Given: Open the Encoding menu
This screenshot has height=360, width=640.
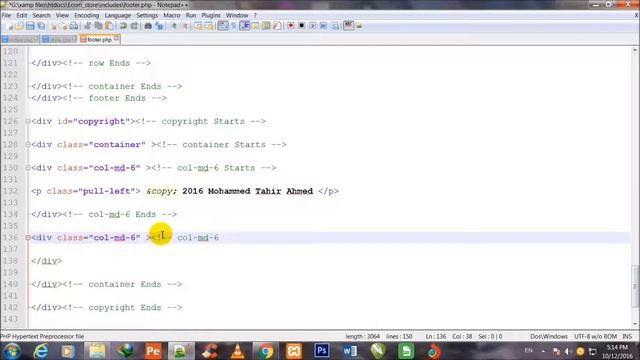Looking at the screenshot, I should click(x=87, y=16).
